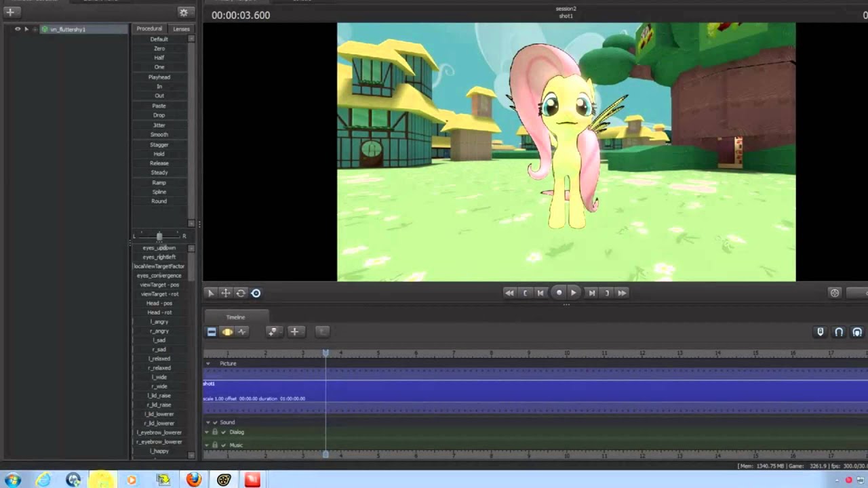Select the viewTarget - pos control
The width and height of the screenshot is (868, 488).
159,285
